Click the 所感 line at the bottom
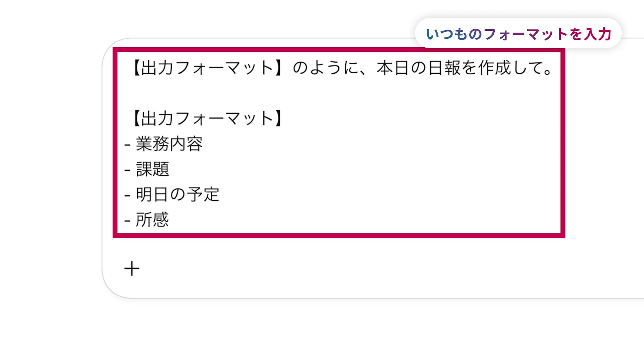 coord(152,220)
